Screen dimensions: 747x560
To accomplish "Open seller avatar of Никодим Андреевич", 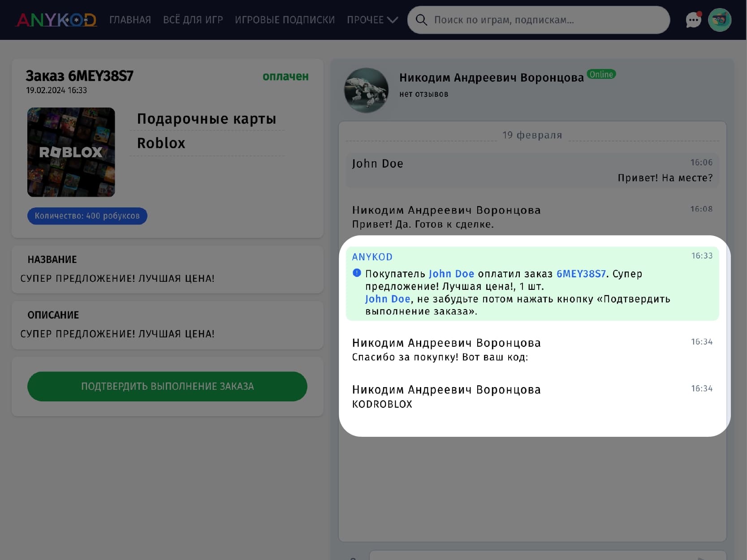I will point(366,90).
